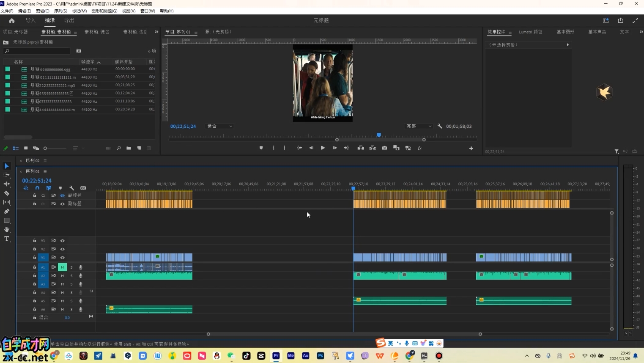Select the Razor tool
This screenshot has height=363, width=644.
tap(7, 193)
